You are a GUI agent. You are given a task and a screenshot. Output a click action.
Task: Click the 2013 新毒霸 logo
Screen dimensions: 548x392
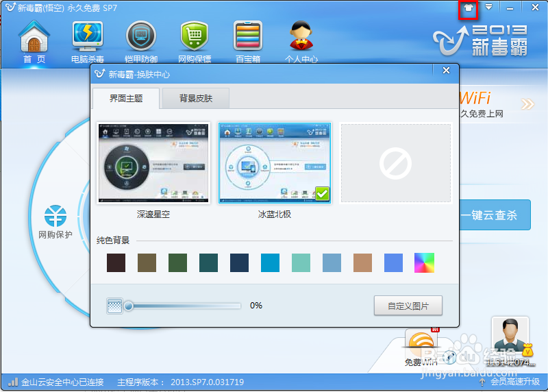click(480, 40)
